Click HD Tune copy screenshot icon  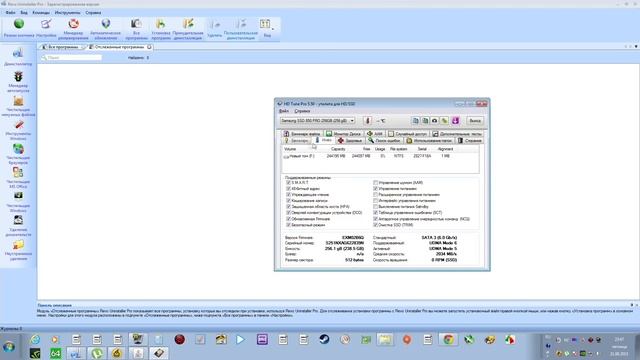pyautogui.click(x=425, y=121)
